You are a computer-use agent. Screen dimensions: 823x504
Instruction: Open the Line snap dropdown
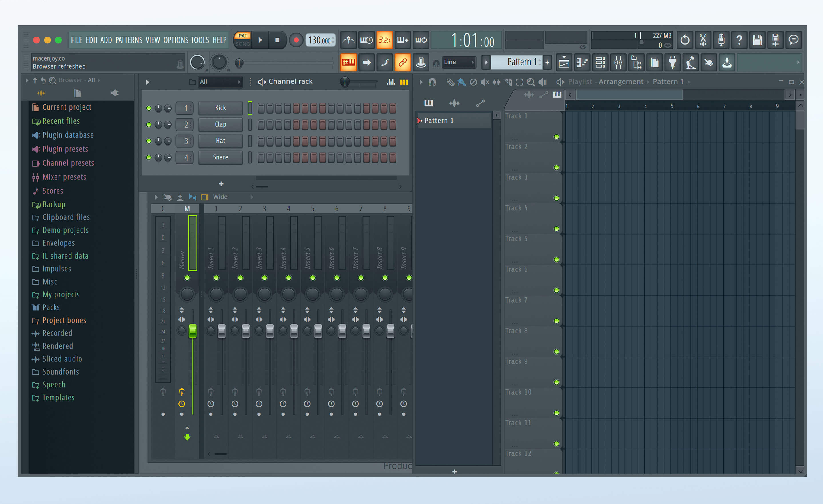click(x=459, y=62)
